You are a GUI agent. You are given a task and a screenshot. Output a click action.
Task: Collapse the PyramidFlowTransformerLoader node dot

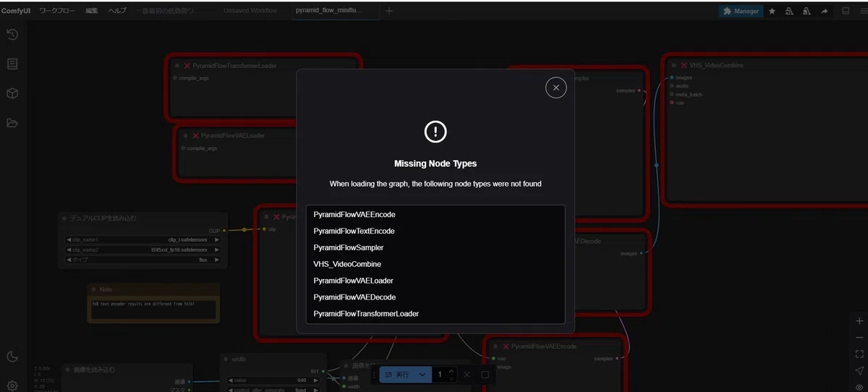tap(176, 65)
